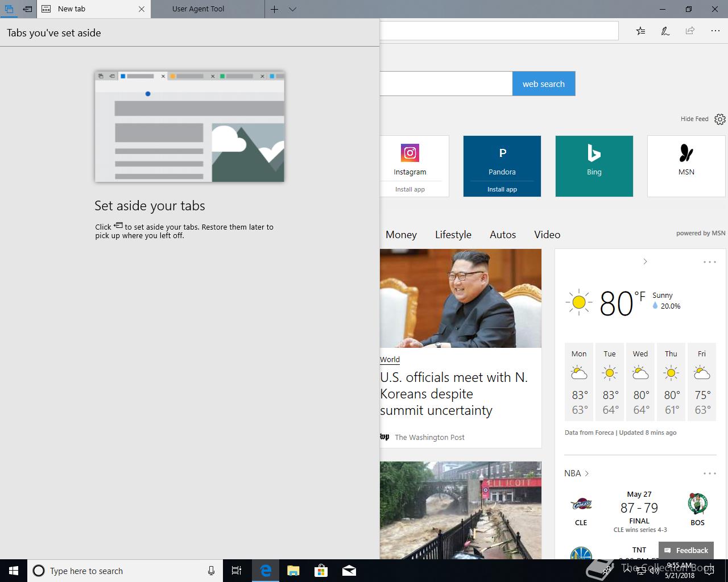The height and width of the screenshot is (582, 728).
Task: Open Microsoft Store from taskbar
Action: [x=321, y=571]
